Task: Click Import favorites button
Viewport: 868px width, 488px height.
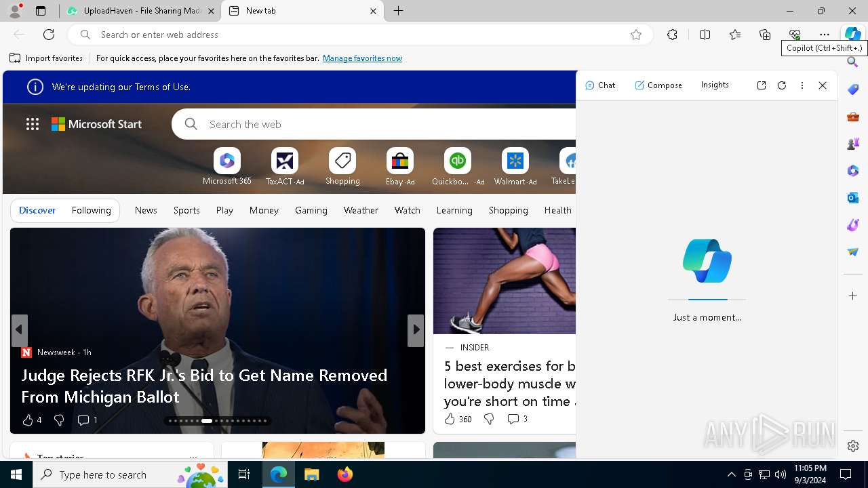Action: pos(47,58)
